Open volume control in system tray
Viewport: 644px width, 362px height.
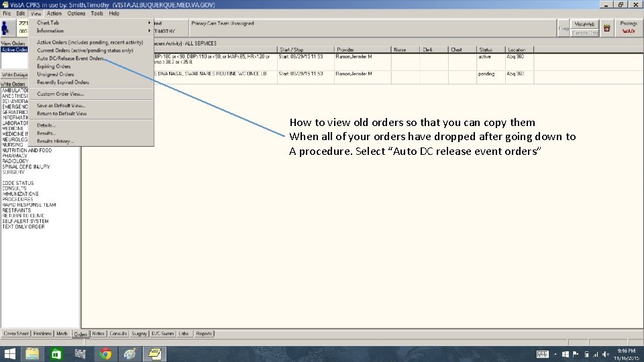pyautogui.click(x=606, y=354)
